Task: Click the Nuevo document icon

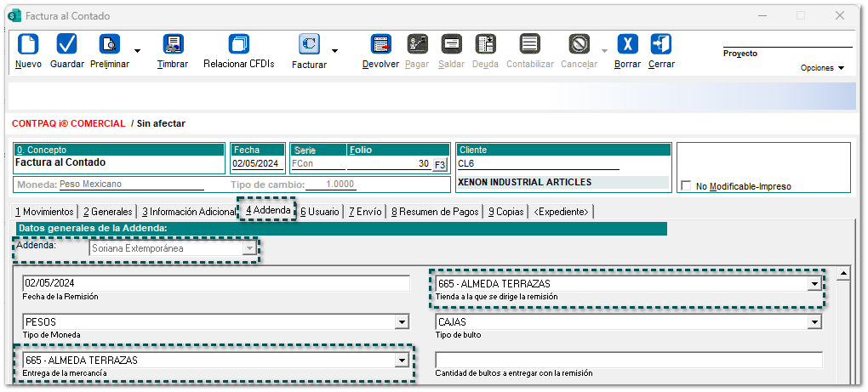Action: point(28,44)
